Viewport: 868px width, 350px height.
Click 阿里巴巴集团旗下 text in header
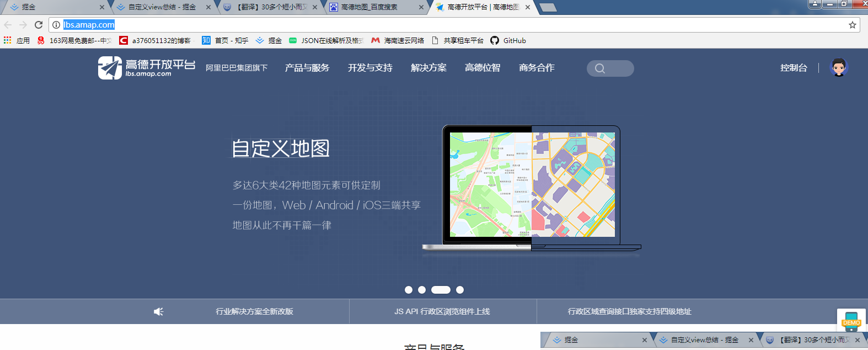coord(237,68)
